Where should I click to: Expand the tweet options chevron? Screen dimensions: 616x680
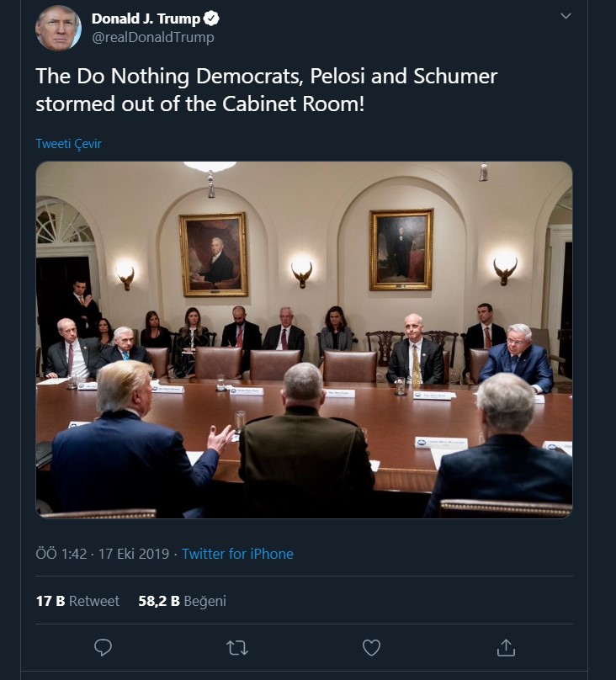coord(566,16)
